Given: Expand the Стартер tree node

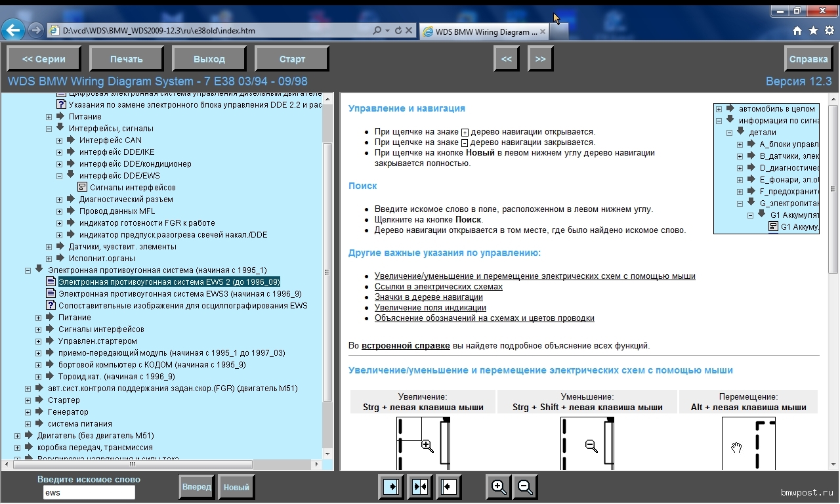Looking at the screenshot, I should [28, 400].
